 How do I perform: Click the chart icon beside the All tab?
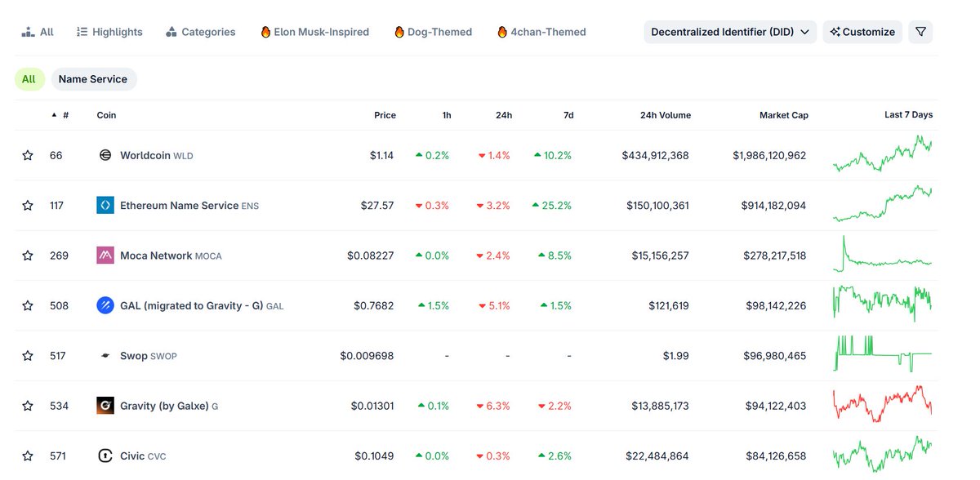pyautogui.click(x=28, y=32)
